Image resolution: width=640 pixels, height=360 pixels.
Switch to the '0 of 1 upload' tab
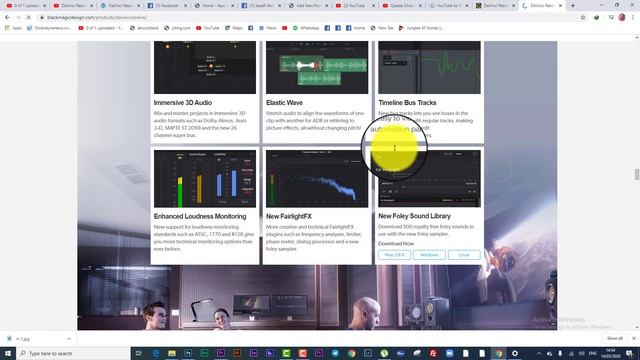26,6
